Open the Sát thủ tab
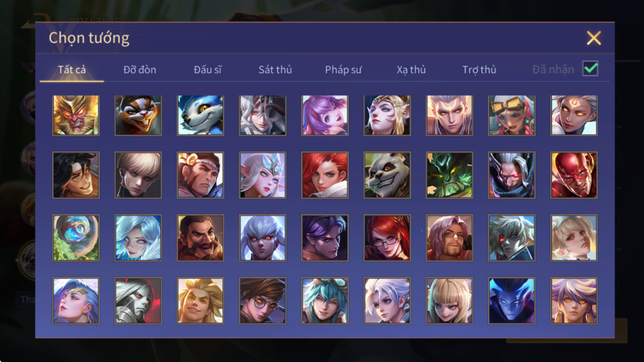 point(275,70)
